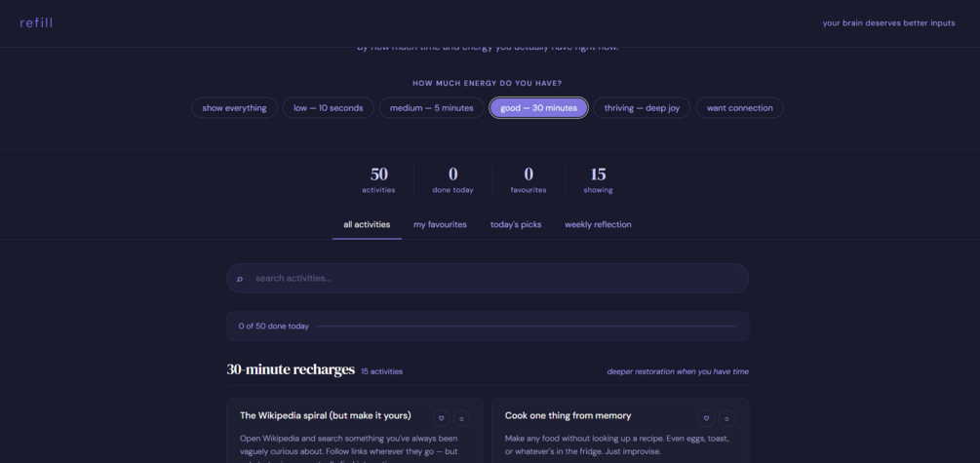Viewport: 980px width, 463px height.
Task: Open the 'my favourites' tab
Action: [440, 225]
